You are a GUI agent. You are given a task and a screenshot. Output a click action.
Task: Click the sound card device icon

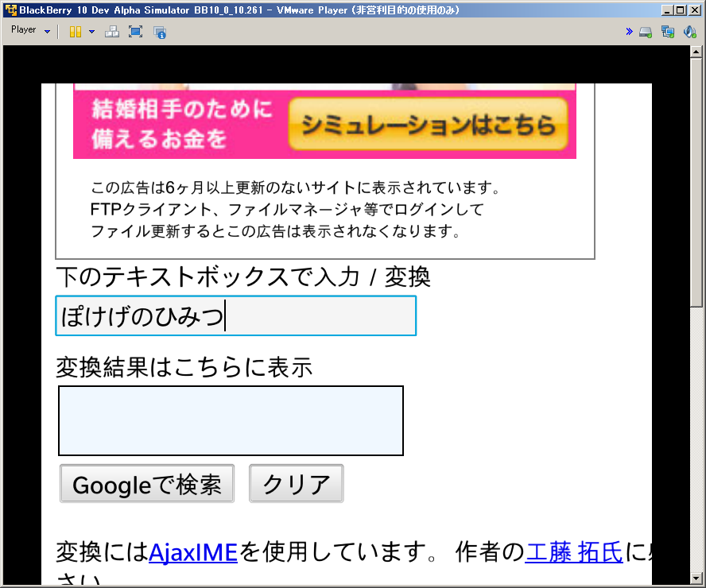[690, 32]
